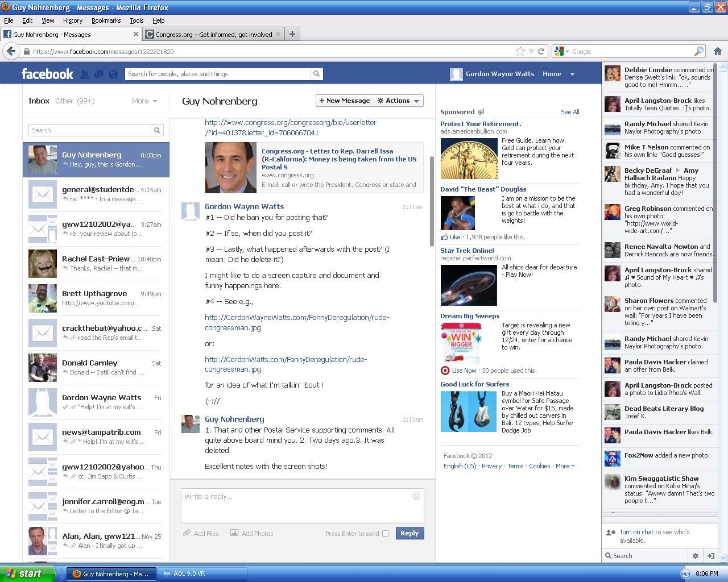
Task: Open Actions dropdown menu
Action: pos(399,101)
